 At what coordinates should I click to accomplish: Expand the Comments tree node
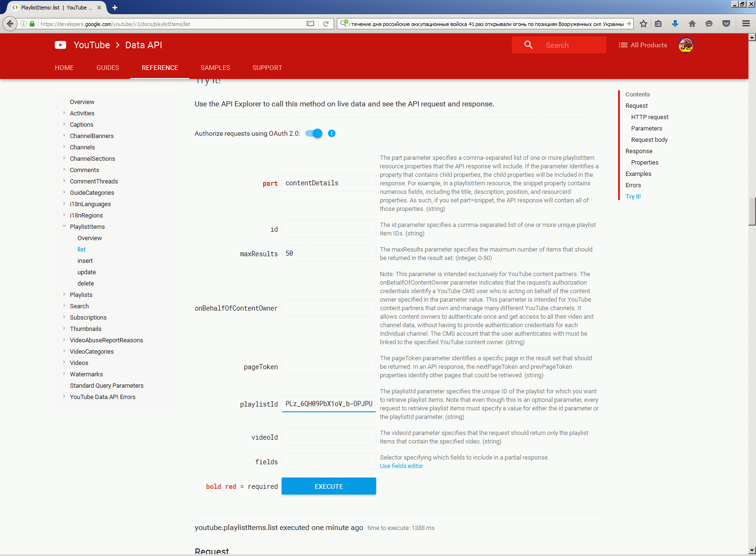coord(64,170)
